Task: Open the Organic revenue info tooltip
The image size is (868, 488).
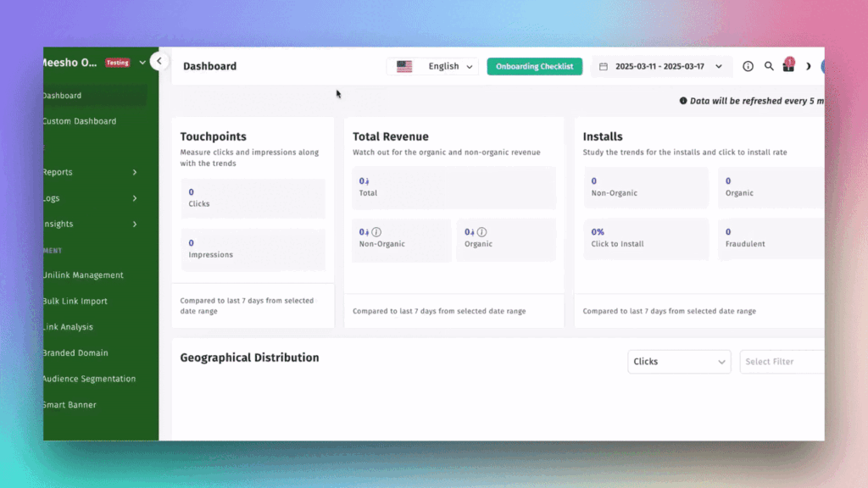Action: click(x=480, y=231)
